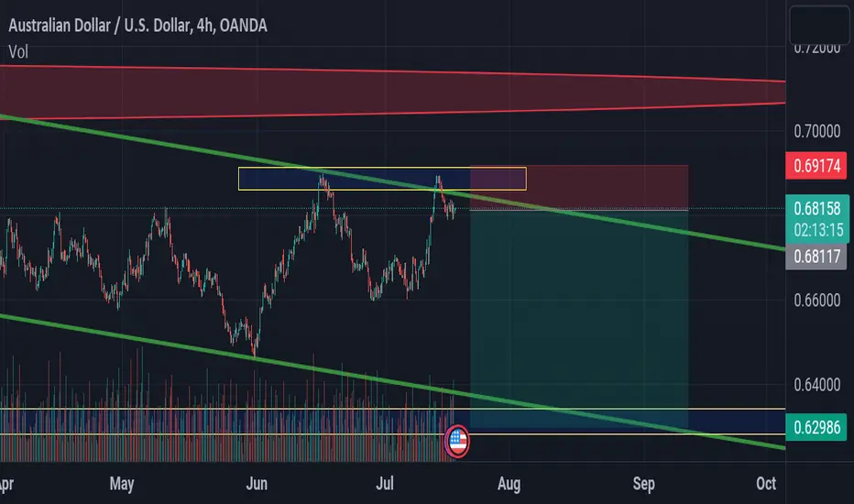854x504 pixels.
Task: Click the 0.70000 price axis value
Action: [817, 131]
